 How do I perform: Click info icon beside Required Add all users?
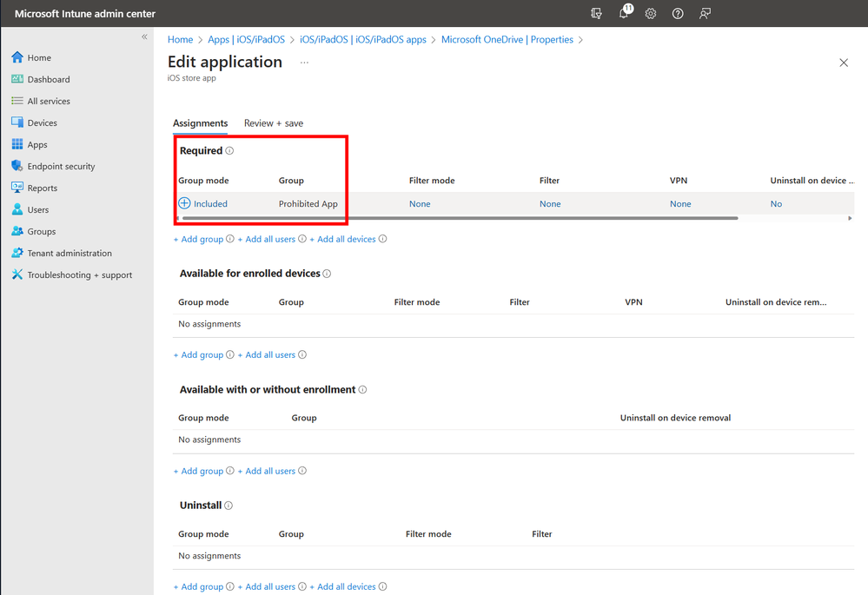coord(302,239)
